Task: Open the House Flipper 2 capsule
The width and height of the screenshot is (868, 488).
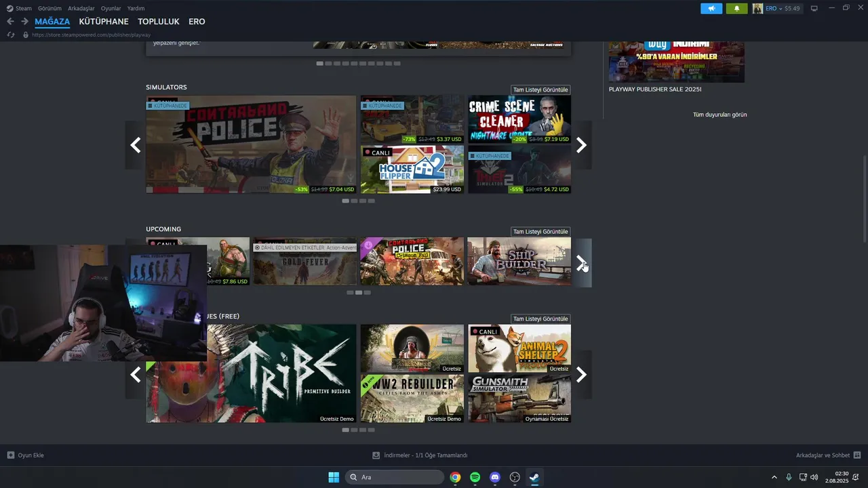Action: click(412, 169)
